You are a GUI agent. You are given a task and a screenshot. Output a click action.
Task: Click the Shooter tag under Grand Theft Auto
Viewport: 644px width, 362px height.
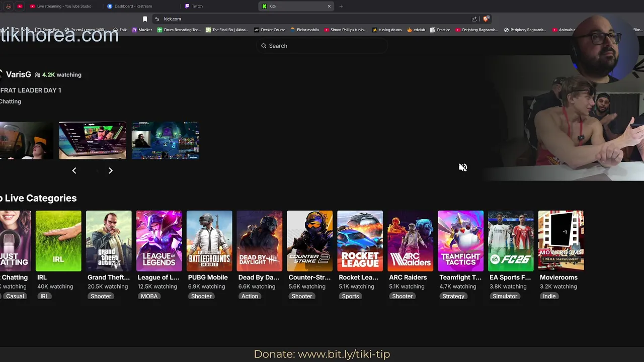101,296
